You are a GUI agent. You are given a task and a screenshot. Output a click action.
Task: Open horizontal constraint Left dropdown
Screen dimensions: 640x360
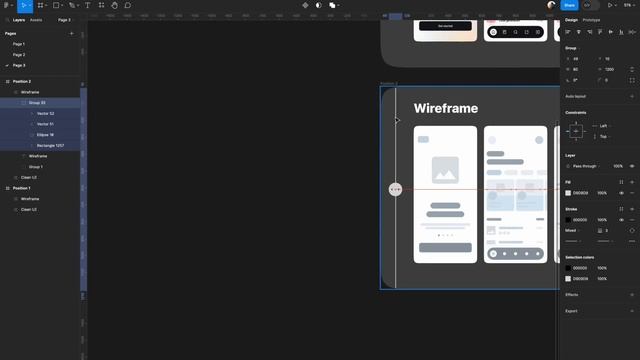(x=604, y=126)
